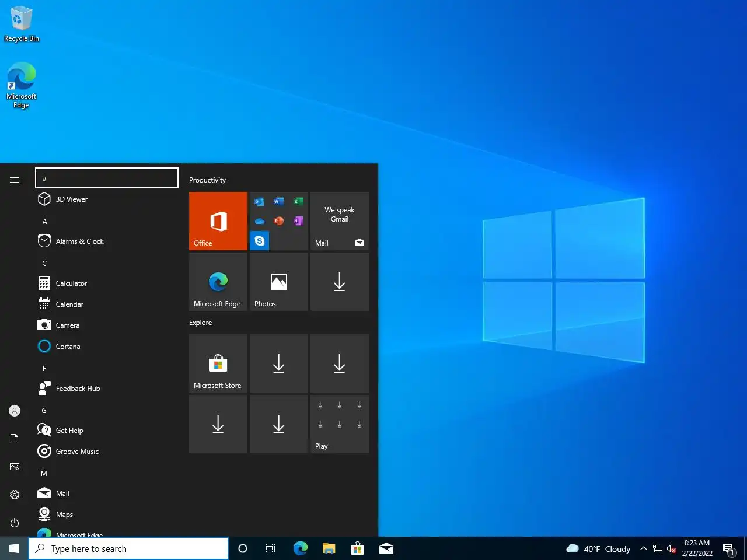
Task: Click the network icon in the system tray
Action: pyautogui.click(x=658, y=548)
